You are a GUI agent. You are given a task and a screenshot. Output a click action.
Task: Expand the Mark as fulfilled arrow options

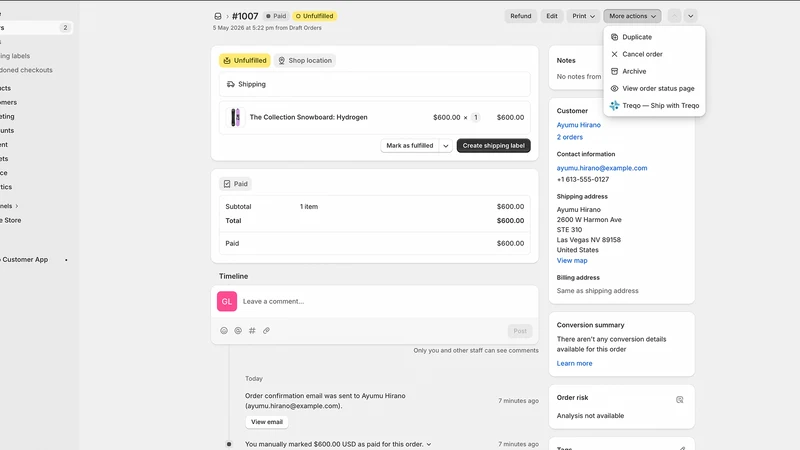pos(445,146)
